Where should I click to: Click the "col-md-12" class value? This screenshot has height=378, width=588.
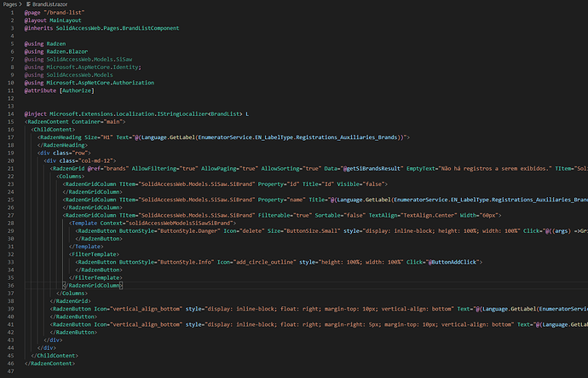[95, 160]
